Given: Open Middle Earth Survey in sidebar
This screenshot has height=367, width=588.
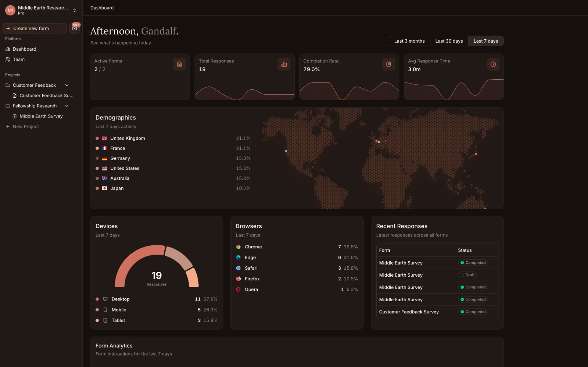Looking at the screenshot, I should click(41, 116).
